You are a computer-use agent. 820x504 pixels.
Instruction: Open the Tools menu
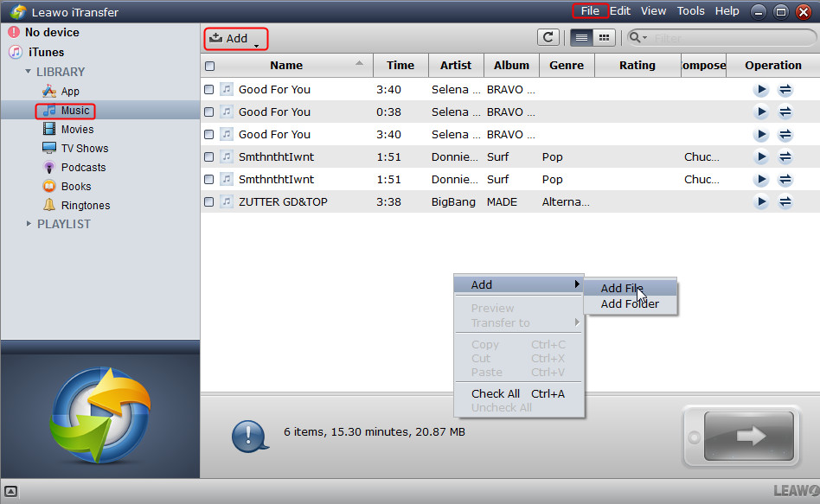tap(691, 11)
